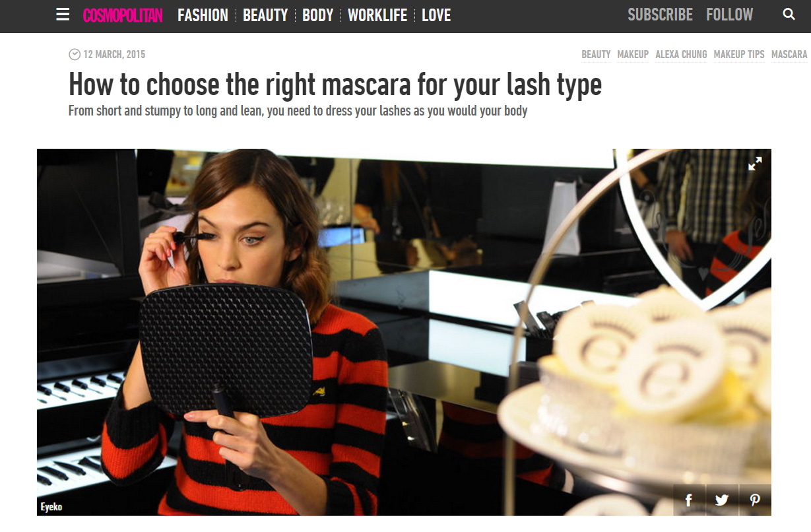Open the Alexa Chung tag
This screenshot has width=811, height=532.
(681, 55)
